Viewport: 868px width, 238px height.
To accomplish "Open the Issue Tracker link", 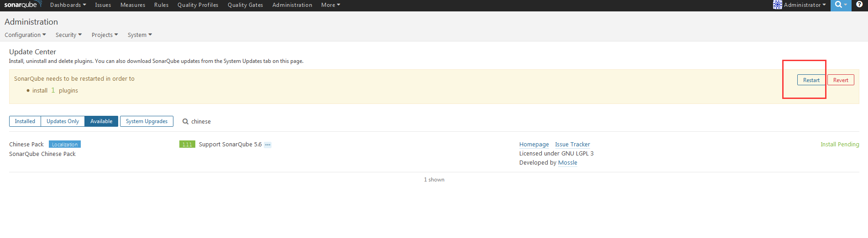I will click(x=572, y=145).
